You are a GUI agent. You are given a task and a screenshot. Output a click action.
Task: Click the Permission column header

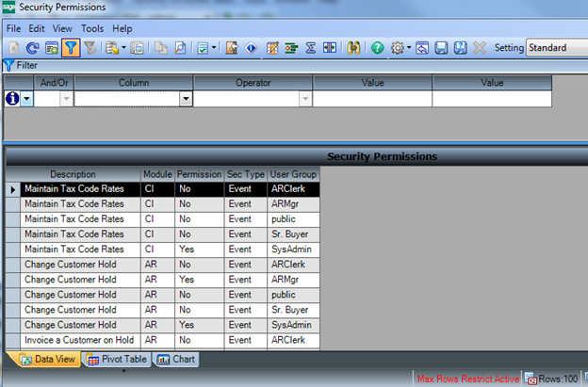[x=199, y=174]
